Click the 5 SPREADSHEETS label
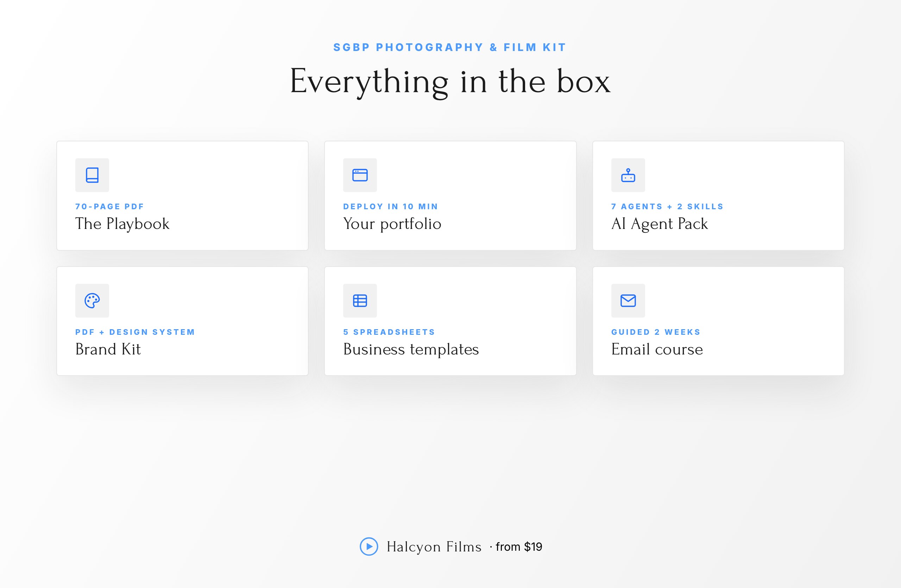Image resolution: width=901 pixels, height=588 pixels. (389, 332)
